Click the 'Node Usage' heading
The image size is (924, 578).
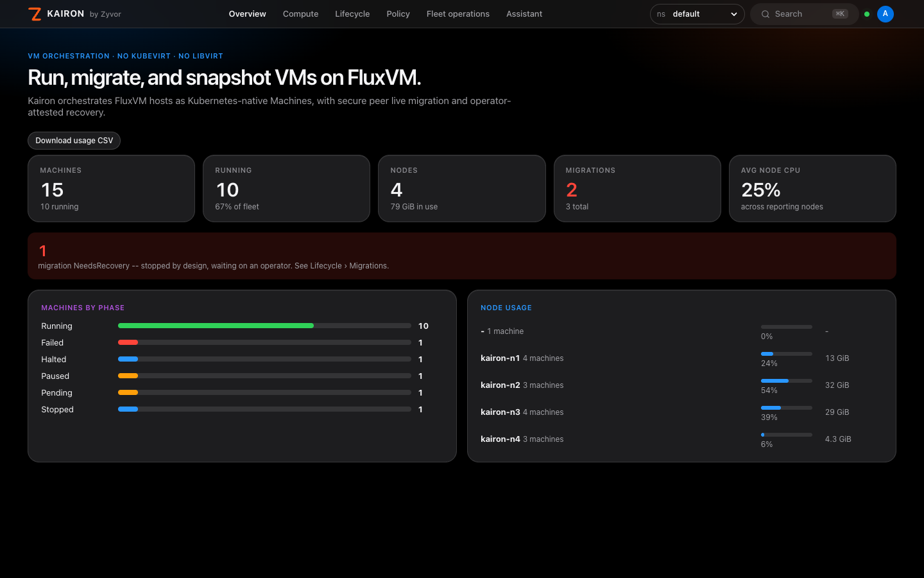pyautogui.click(x=506, y=308)
